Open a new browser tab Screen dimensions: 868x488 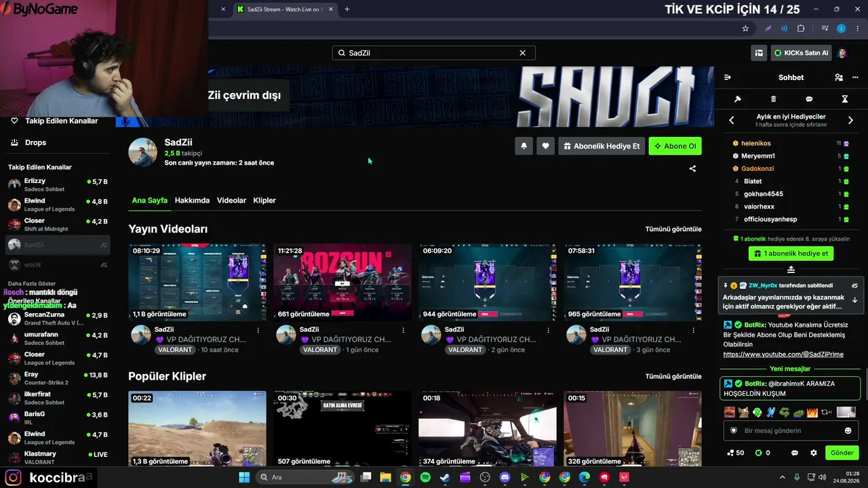tap(347, 9)
